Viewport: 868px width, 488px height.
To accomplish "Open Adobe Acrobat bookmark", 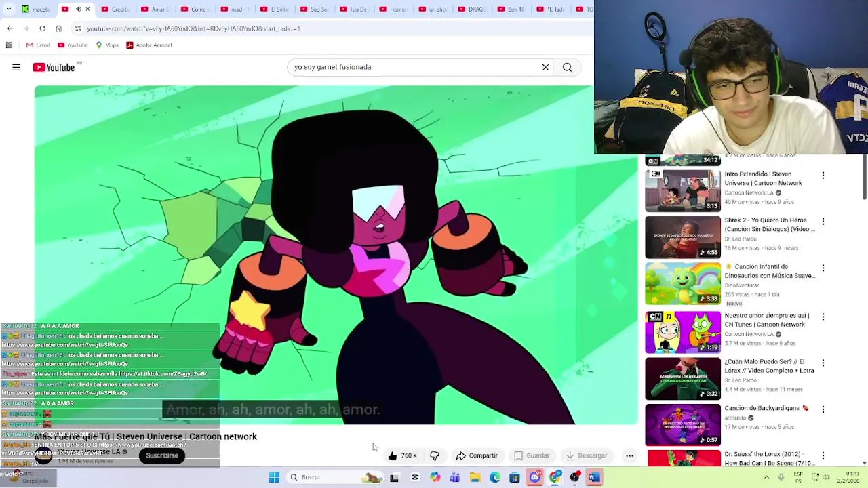I will pos(149,45).
